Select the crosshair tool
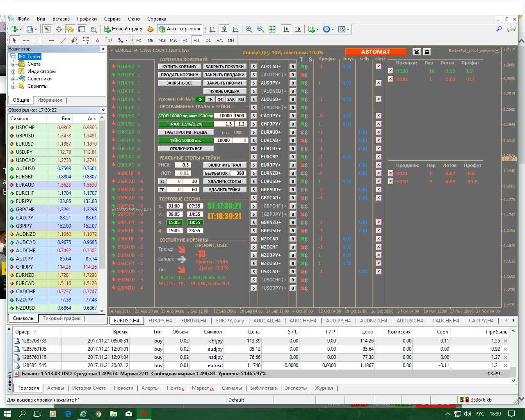 (x=26, y=40)
